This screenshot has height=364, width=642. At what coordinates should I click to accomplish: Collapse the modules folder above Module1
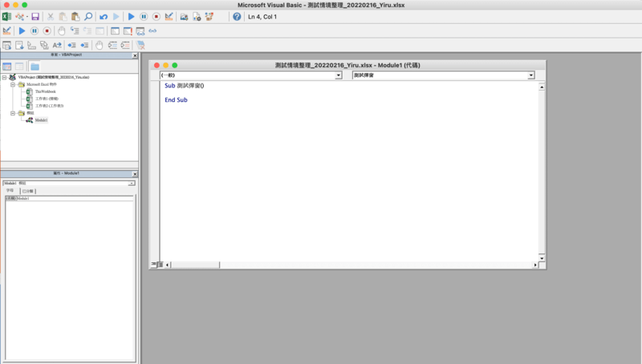click(x=13, y=113)
